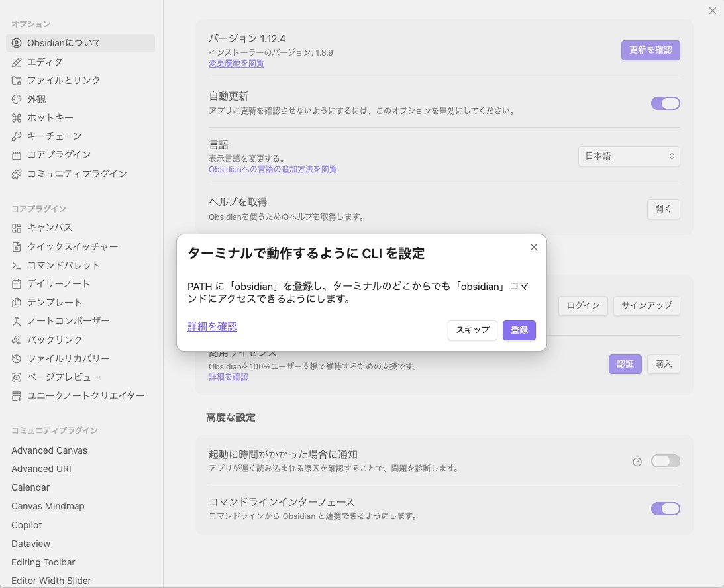
Task: Turn off コマンドラインインターフェース
Action: click(x=665, y=509)
